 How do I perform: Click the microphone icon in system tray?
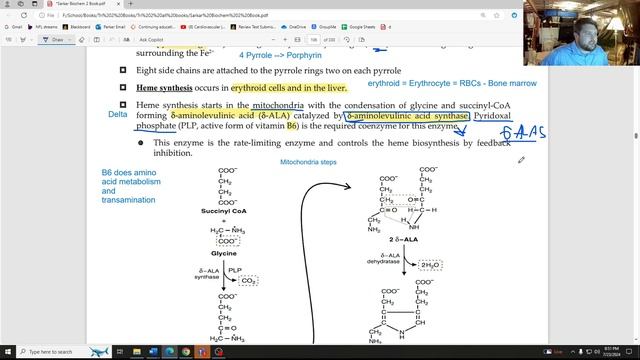tap(580, 352)
